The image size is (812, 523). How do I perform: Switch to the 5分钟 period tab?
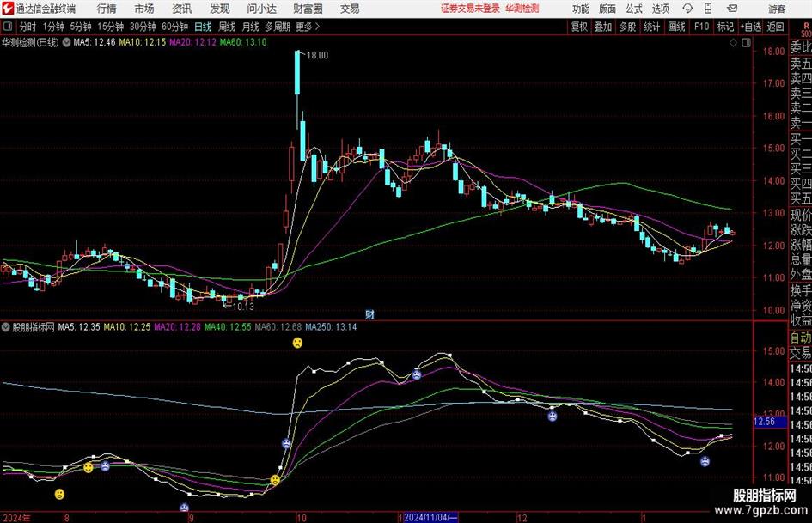(80, 27)
